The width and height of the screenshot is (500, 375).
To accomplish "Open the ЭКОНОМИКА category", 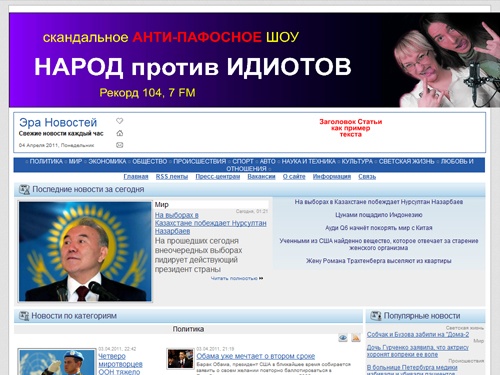I will 107,161.
